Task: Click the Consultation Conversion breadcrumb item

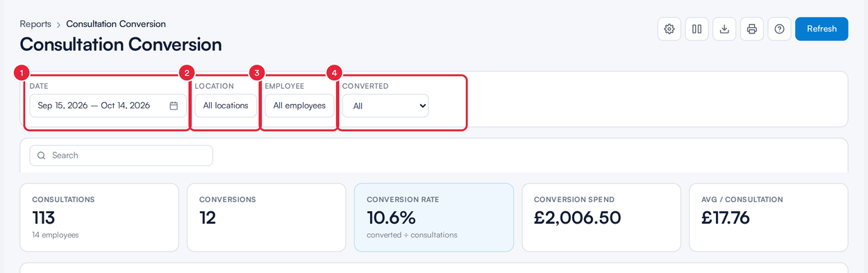Action: 116,24
